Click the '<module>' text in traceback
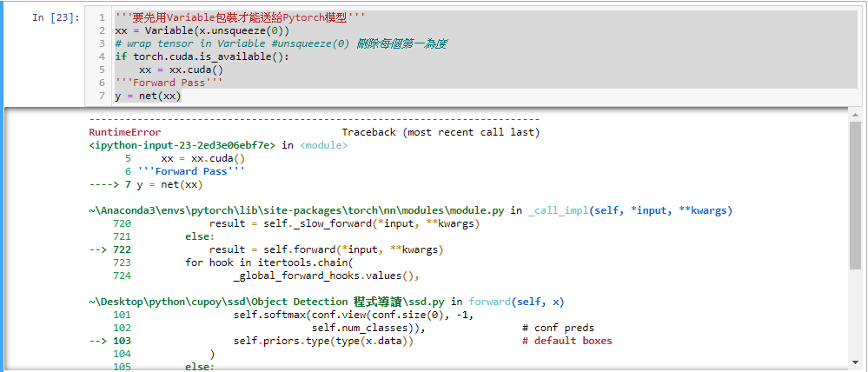868x372 pixels. (x=324, y=146)
